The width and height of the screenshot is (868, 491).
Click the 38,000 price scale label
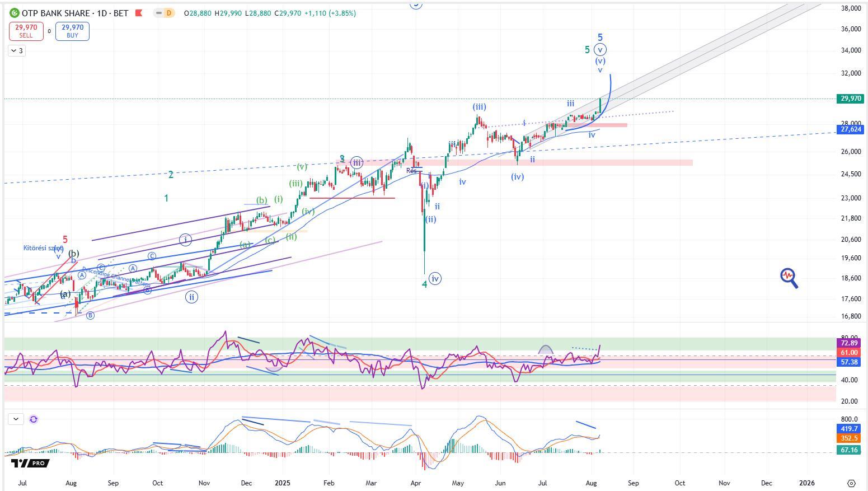pos(851,8)
